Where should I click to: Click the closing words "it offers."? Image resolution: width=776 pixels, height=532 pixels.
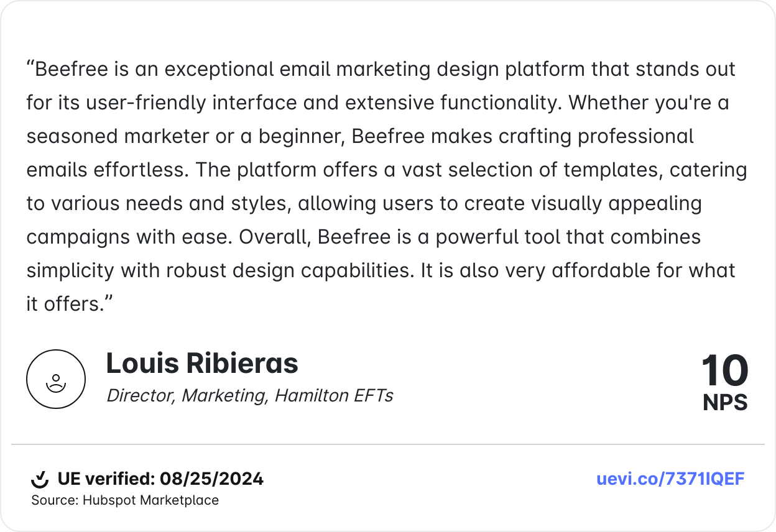[x=69, y=304]
